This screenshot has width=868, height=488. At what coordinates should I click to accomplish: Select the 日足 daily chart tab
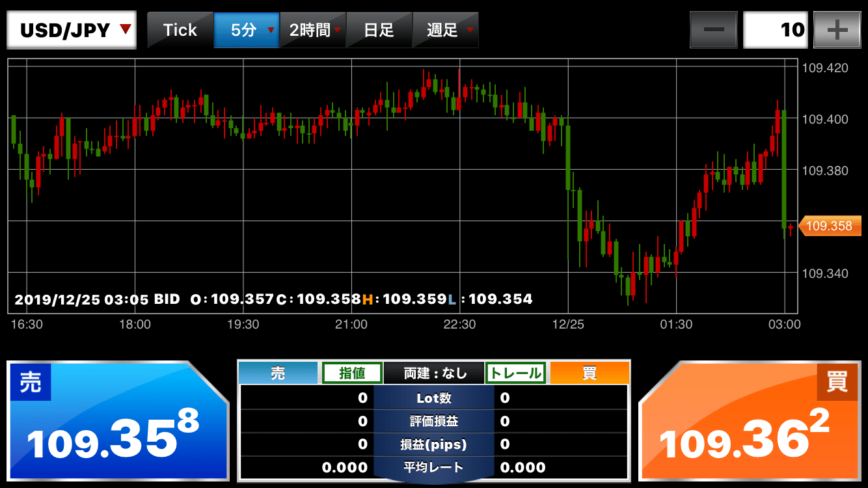tap(379, 30)
